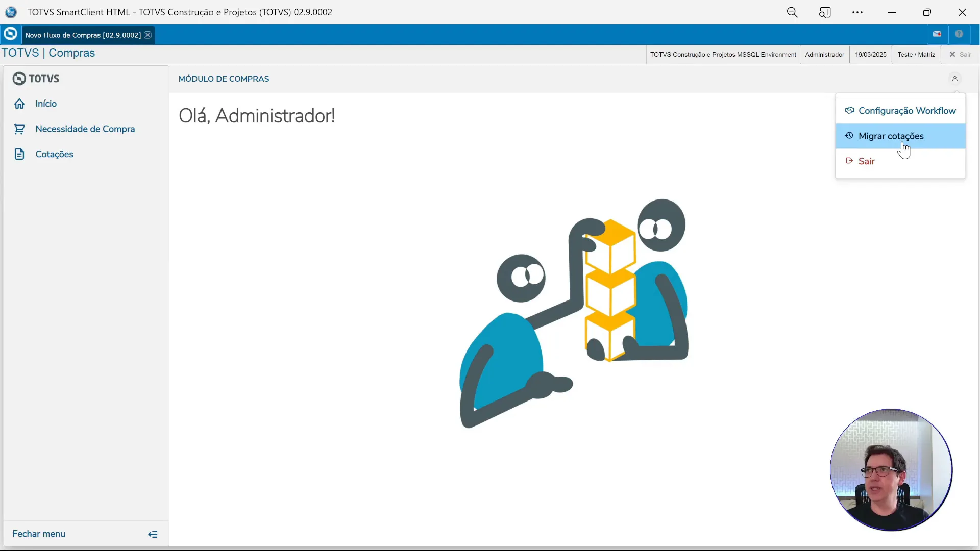The width and height of the screenshot is (980, 551).
Task: Select Configuração Workflow menu entry
Action: click(906, 111)
